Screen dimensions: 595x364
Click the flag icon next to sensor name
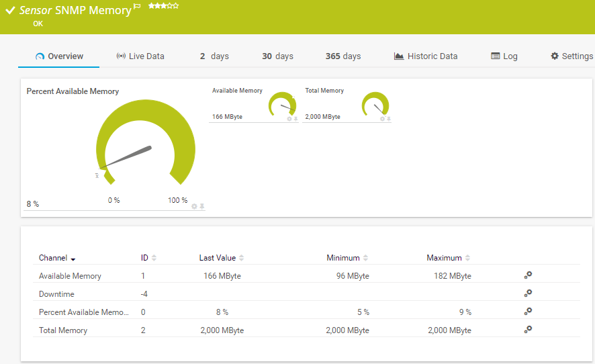coord(138,7)
